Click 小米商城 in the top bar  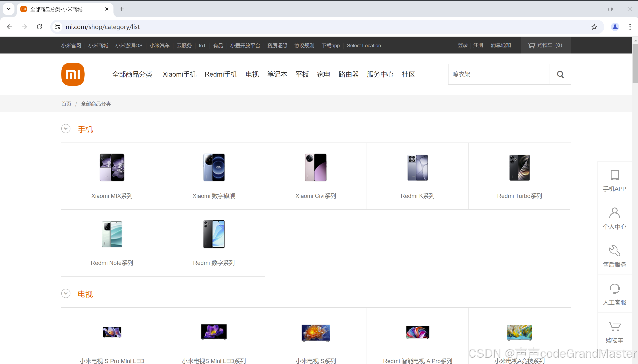(98, 46)
